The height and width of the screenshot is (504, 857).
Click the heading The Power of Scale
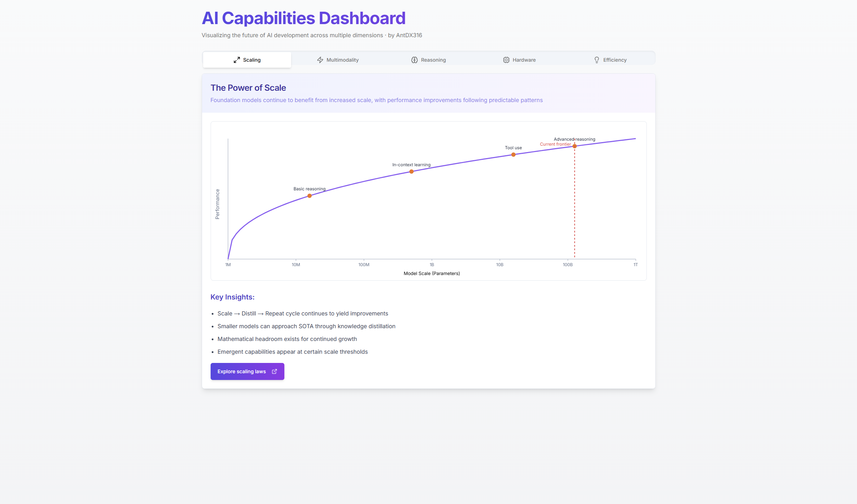pyautogui.click(x=248, y=88)
